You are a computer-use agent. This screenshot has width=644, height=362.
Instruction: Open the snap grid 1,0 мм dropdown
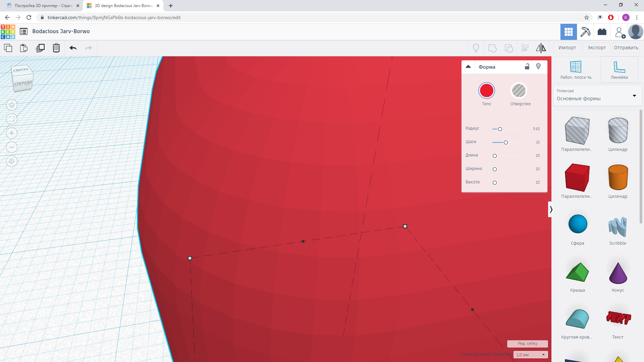coord(530,355)
